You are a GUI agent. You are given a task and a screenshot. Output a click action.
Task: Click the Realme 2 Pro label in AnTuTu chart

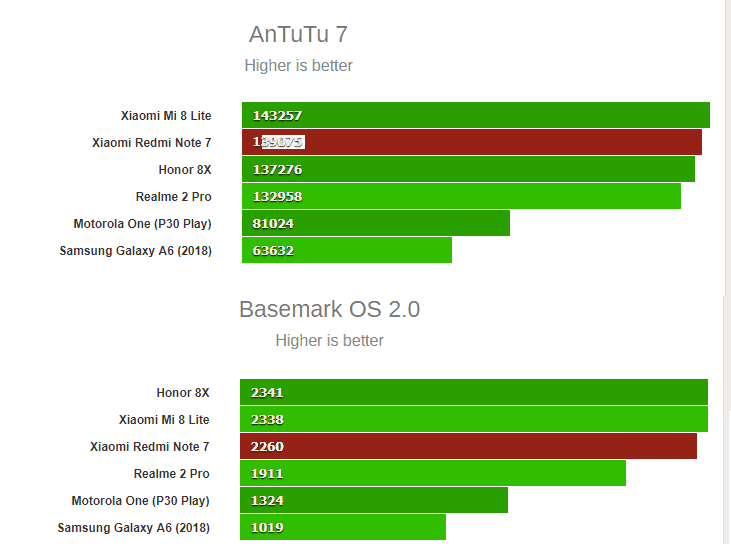click(173, 197)
